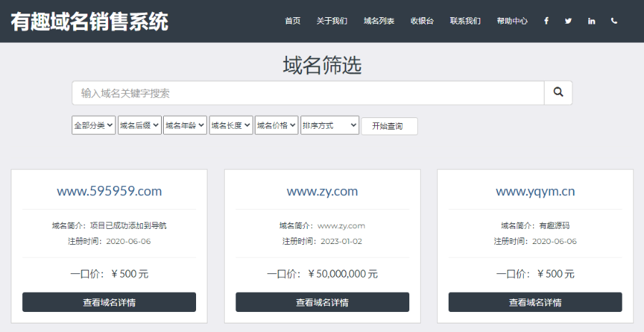Expand the 域名后缀 dropdown
The width and height of the screenshot is (644, 332).
140,125
